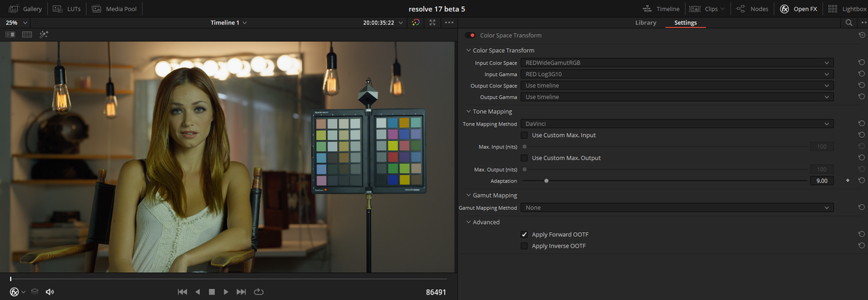Switch to the Lightbox view
868x300 pixels.
tap(846, 9)
